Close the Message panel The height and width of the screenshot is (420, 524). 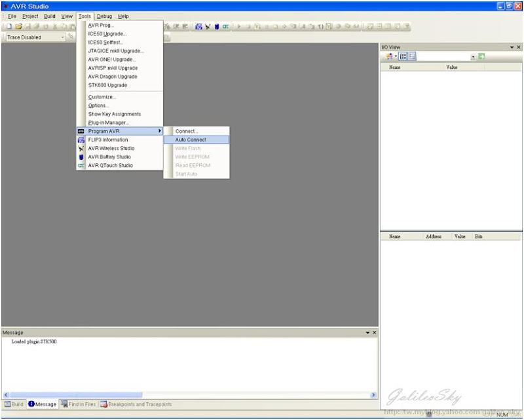click(374, 333)
